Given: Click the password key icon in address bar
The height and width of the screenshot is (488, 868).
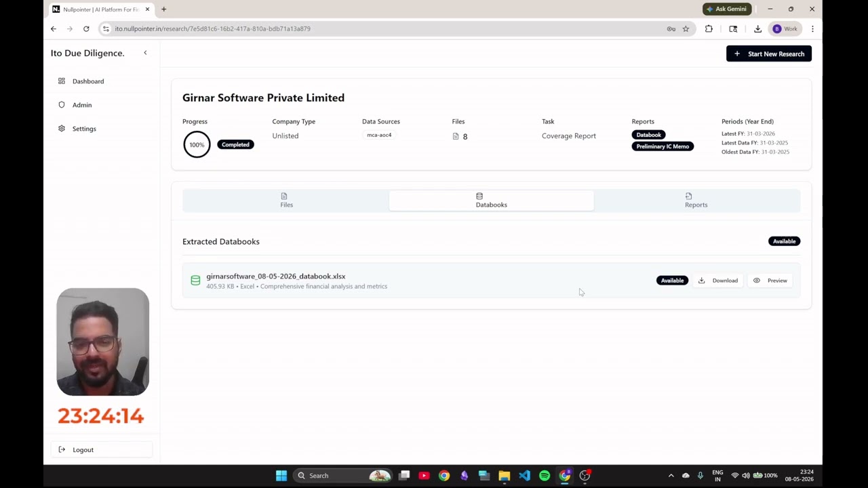Looking at the screenshot, I should pyautogui.click(x=671, y=28).
